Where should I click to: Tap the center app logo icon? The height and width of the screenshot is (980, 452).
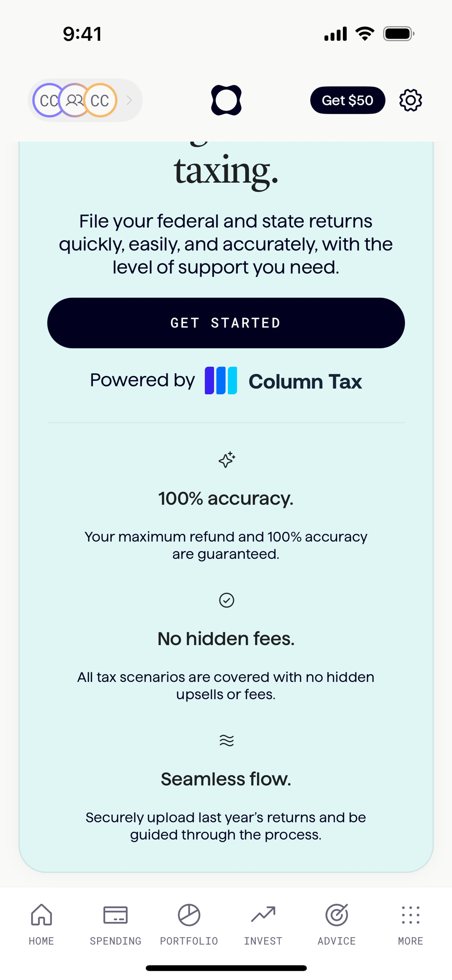tap(226, 101)
